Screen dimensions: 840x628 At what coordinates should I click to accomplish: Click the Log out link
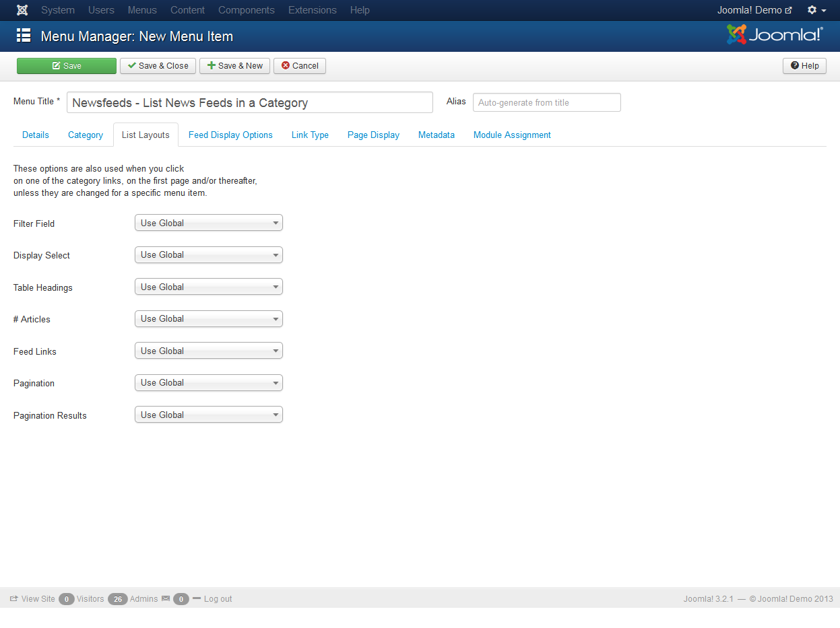coord(218,598)
